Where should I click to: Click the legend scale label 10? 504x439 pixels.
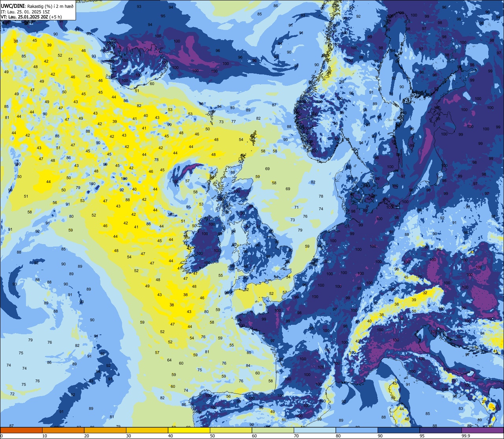[44, 436]
